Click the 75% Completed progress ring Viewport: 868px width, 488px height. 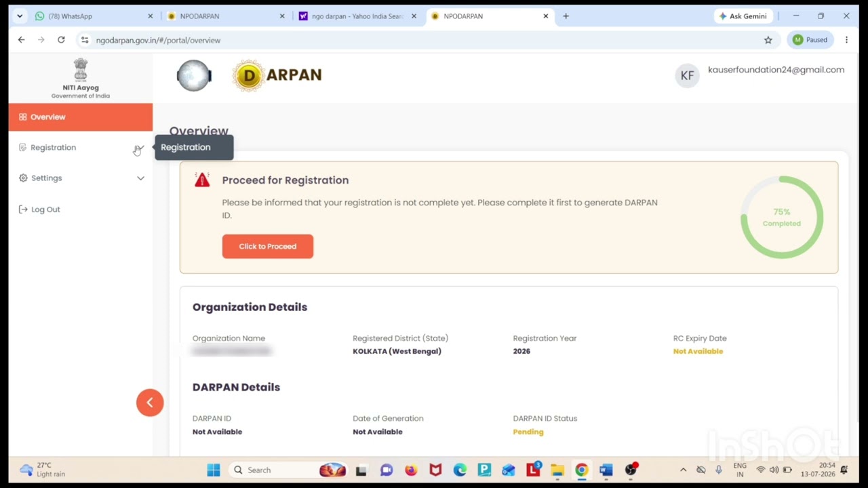click(782, 217)
